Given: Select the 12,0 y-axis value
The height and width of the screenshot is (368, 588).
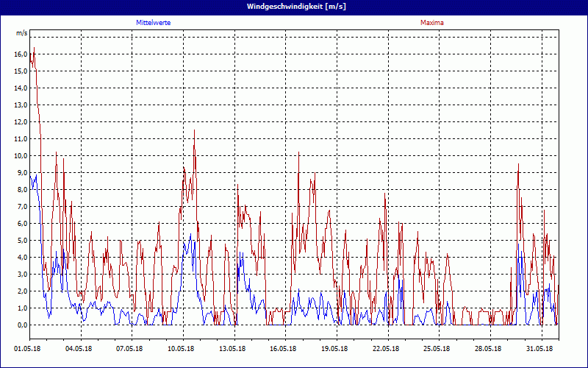Looking at the screenshot, I should click(21, 121).
